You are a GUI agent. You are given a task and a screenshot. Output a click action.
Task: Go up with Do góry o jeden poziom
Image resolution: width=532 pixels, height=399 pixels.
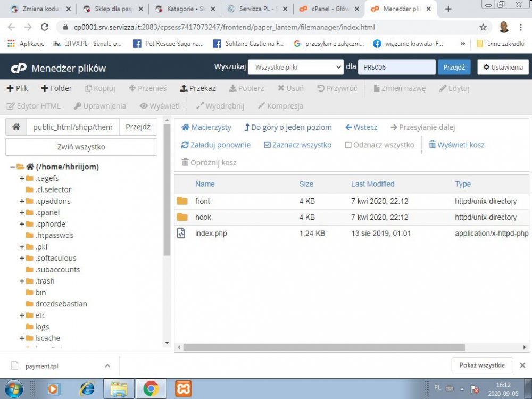click(288, 127)
